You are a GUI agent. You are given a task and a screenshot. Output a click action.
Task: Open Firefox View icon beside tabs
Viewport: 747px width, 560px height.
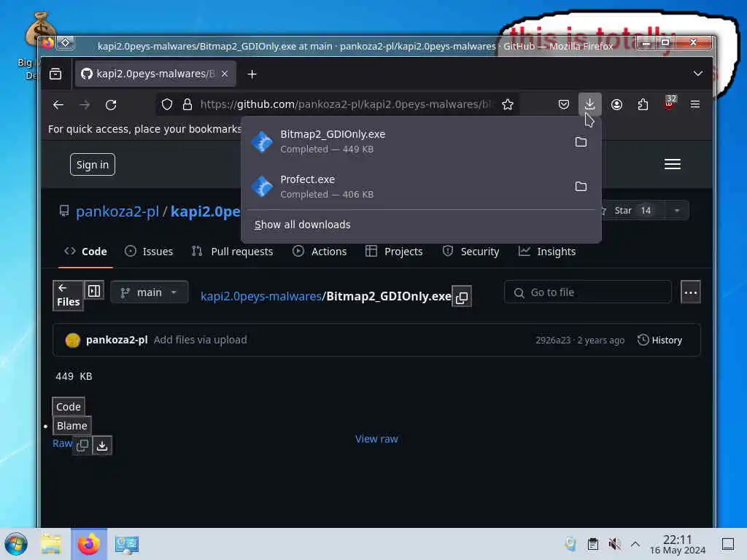coord(55,74)
